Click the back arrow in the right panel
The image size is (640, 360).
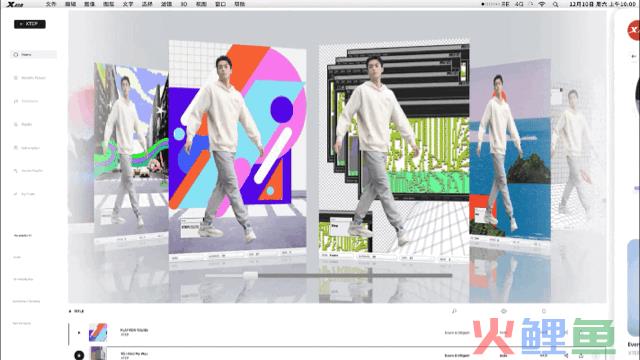pyautogui.click(x=633, y=56)
